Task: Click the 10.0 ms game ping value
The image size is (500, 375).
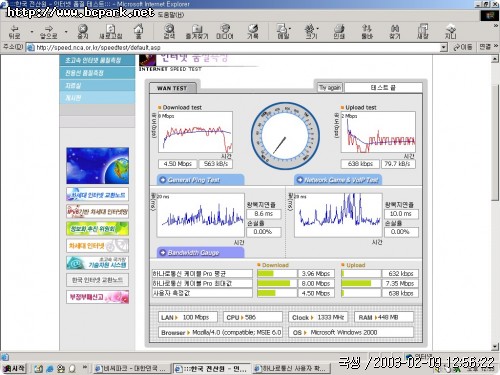Action: tap(401, 214)
